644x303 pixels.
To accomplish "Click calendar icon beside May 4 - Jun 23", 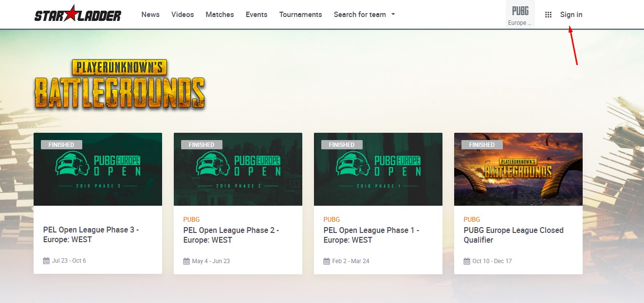I will pos(186,261).
